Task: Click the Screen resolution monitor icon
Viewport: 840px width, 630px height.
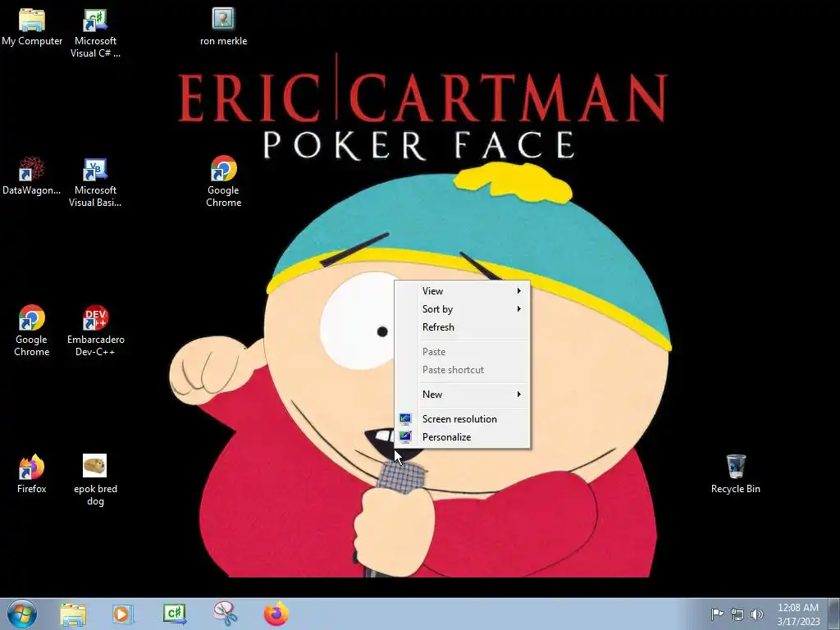Action: click(x=405, y=419)
